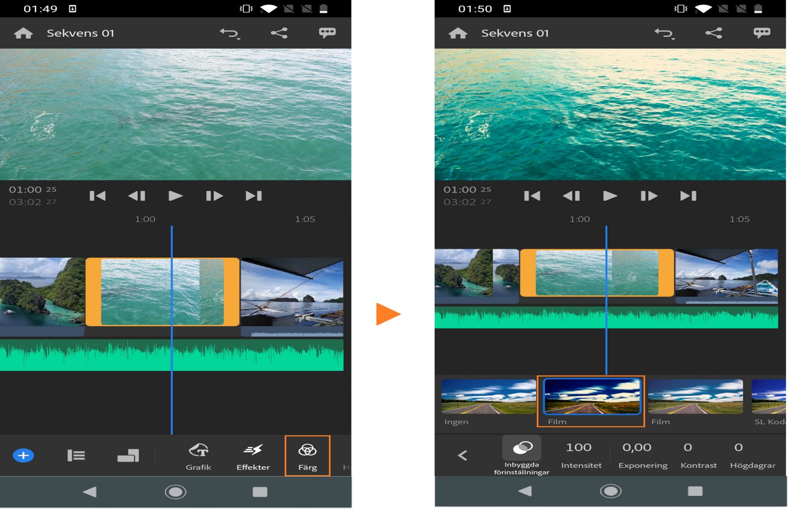Tap the Inbyggda förinställningar presets icon
This screenshot has width=812, height=524.
[x=521, y=448]
